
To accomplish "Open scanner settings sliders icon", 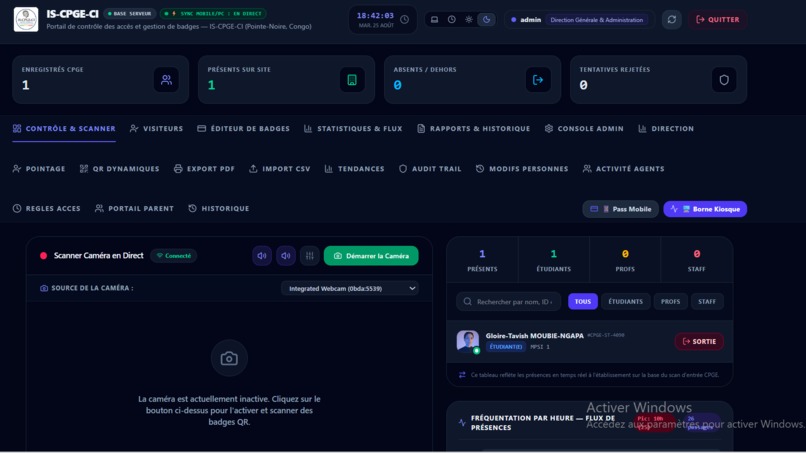I will tap(309, 256).
